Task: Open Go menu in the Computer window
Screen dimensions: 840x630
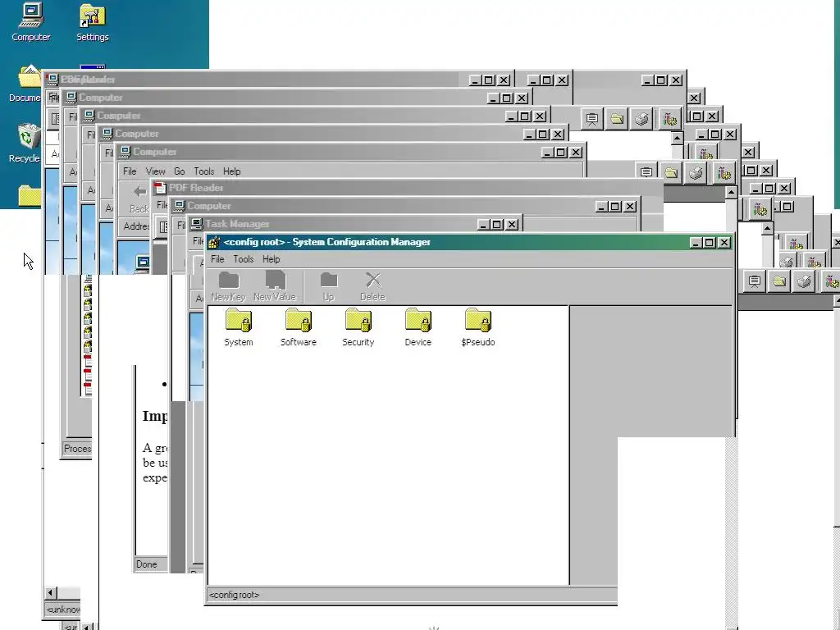Action: coord(180,171)
